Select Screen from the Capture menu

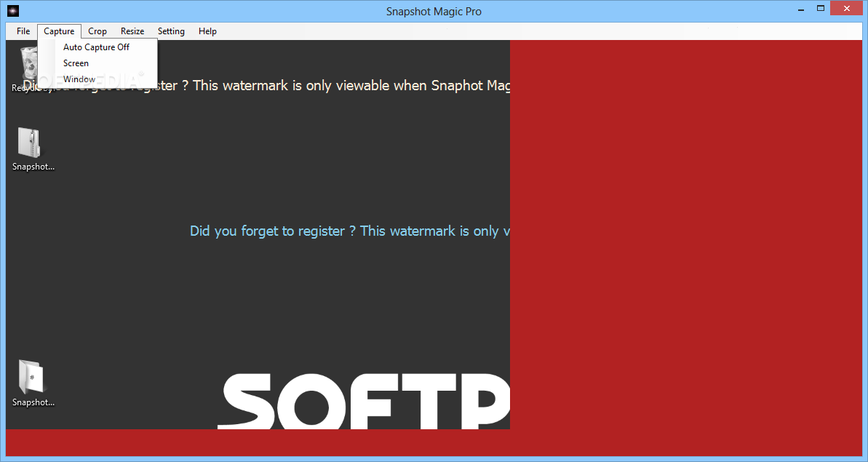click(97, 63)
